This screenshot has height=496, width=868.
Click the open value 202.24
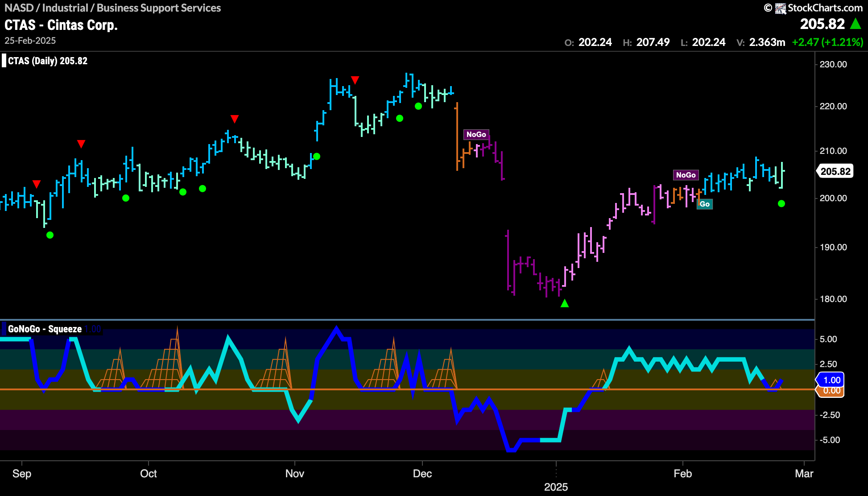595,42
